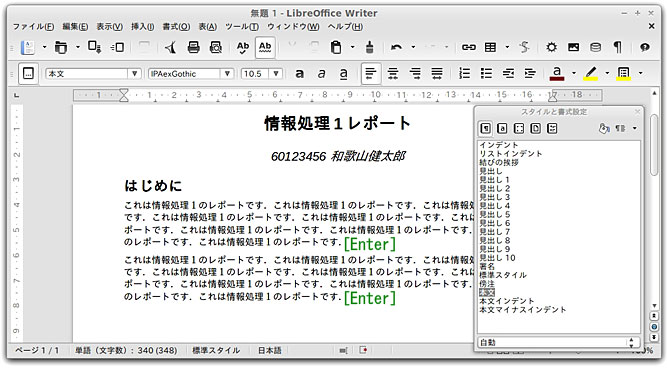The width and height of the screenshot is (667, 368).
Task: Open the 表示(V) menu
Action: point(109,26)
